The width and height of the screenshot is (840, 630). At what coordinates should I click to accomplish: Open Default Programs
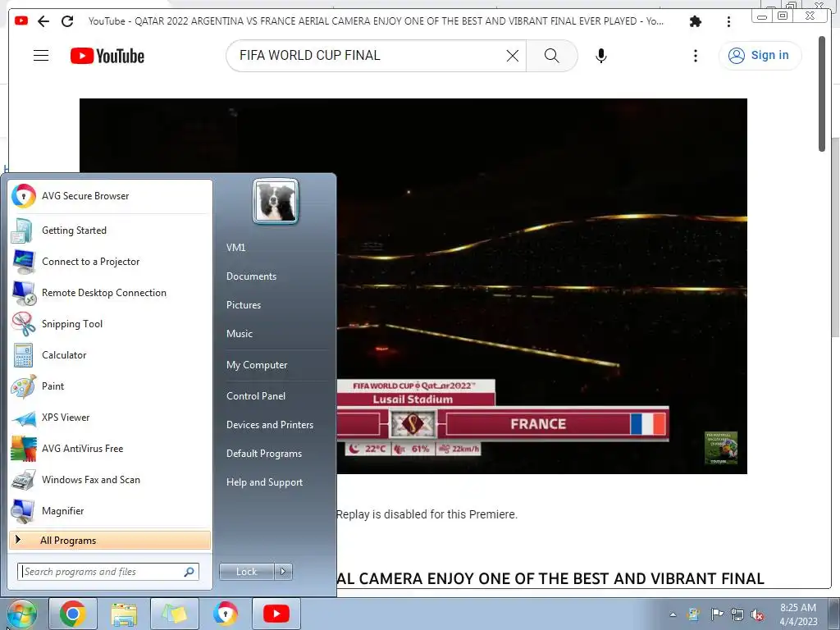click(x=263, y=454)
